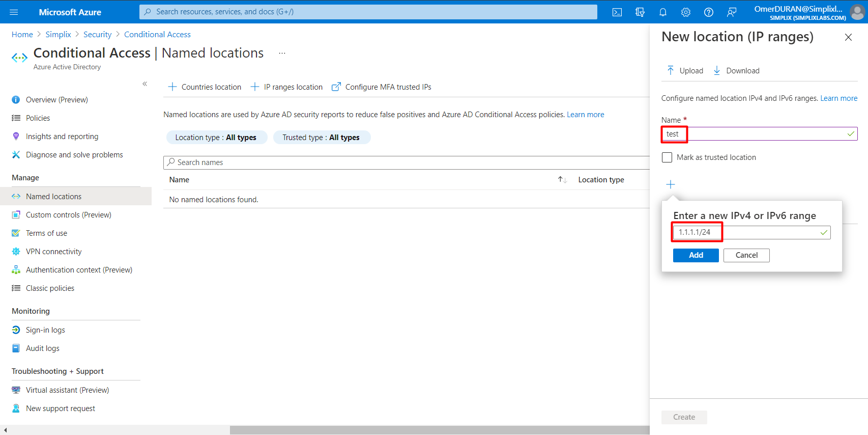This screenshot has height=435, width=868.
Task: Collapse the left navigation menu
Action: tap(145, 84)
